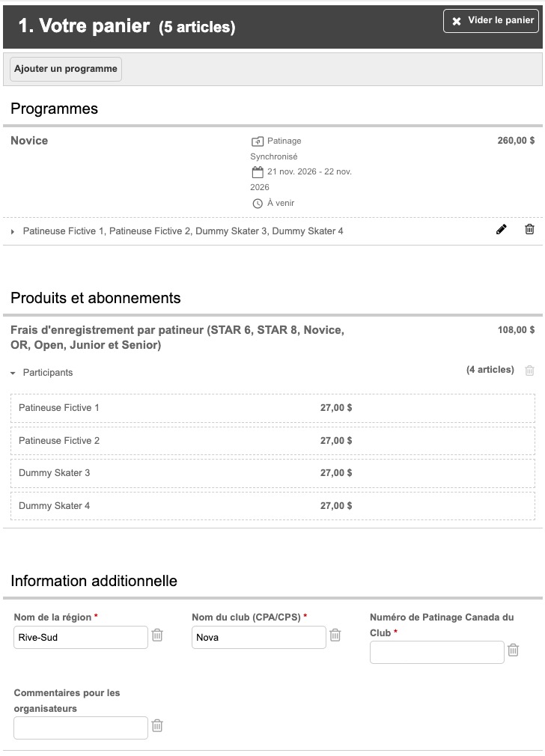The image size is (545, 756).
Task: Edit the Novice program with pencil icon
Action: [501, 230]
